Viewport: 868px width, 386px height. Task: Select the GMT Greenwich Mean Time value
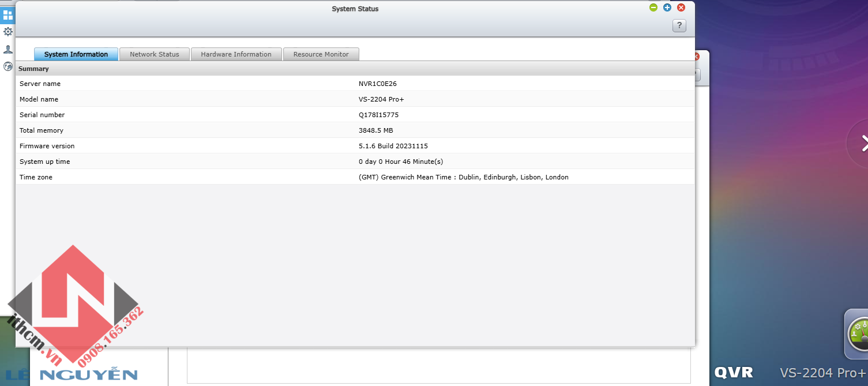464,177
